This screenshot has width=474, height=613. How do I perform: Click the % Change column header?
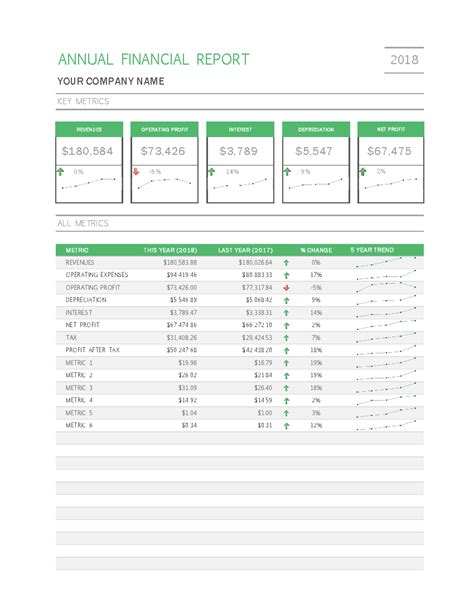pyautogui.click(x=316, y=250)
